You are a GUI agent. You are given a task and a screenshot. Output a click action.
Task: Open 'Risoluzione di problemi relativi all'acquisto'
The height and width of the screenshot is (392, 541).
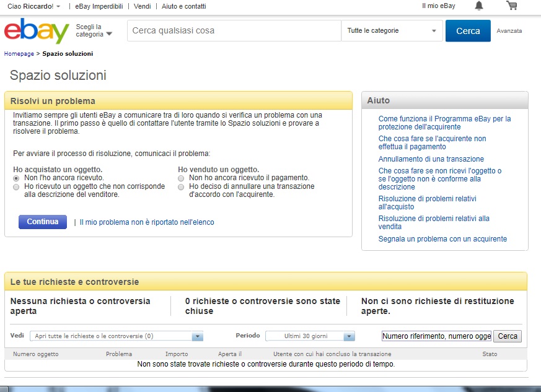(427, 203)
